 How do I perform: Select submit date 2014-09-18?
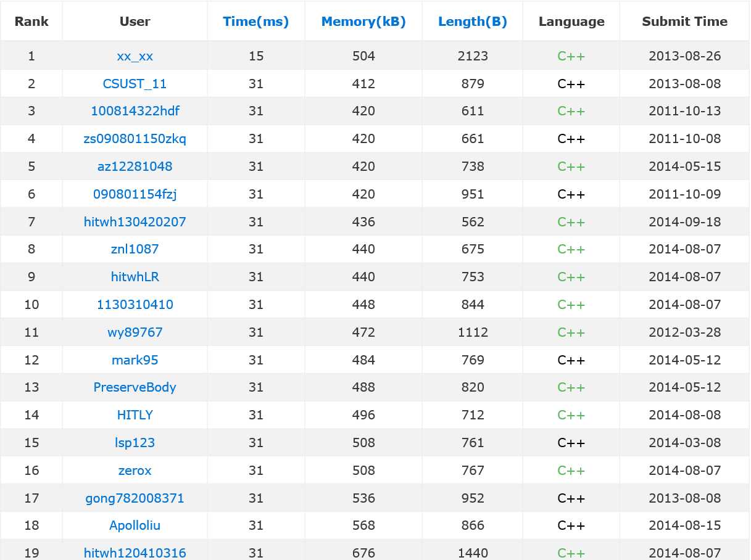click(685, 222)
